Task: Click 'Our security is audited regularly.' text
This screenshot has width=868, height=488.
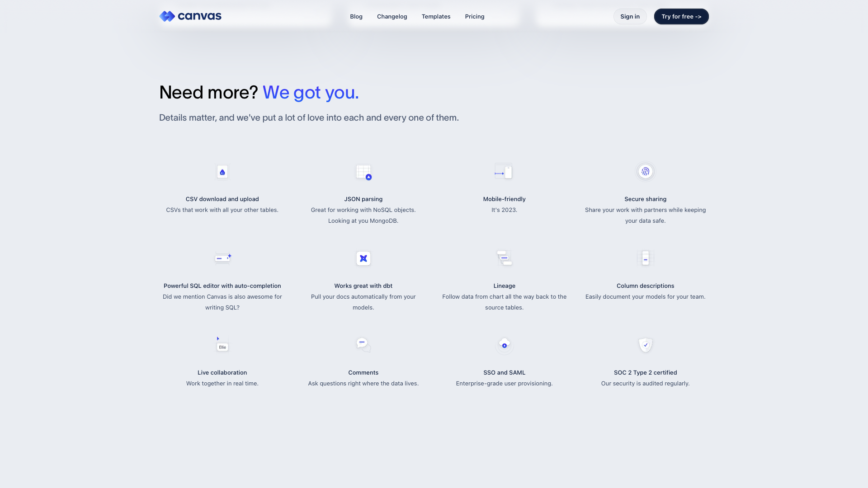Action: (x=646, y=383)
